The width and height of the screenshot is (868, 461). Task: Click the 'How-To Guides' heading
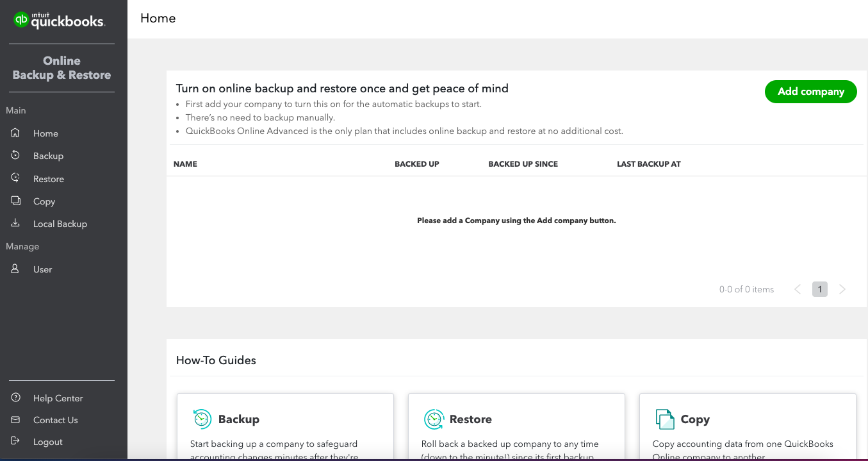[x=216, y=360]
